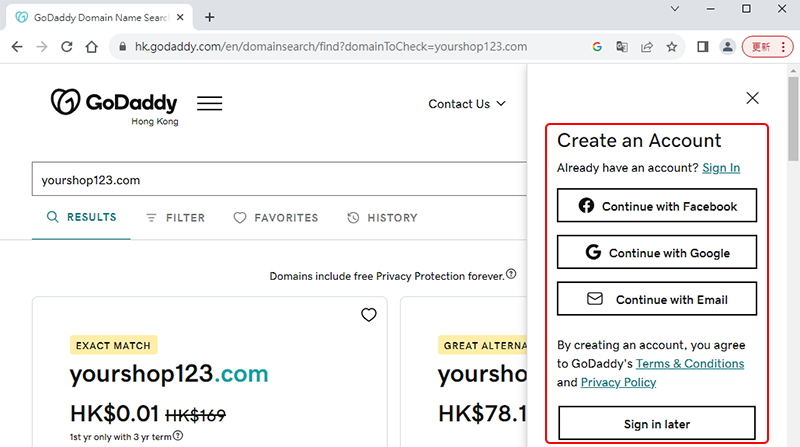Select the GoDaddy Domain Name Search browser tab
Image resolution: width=800 pixels, height=447 pixels.
99,17
